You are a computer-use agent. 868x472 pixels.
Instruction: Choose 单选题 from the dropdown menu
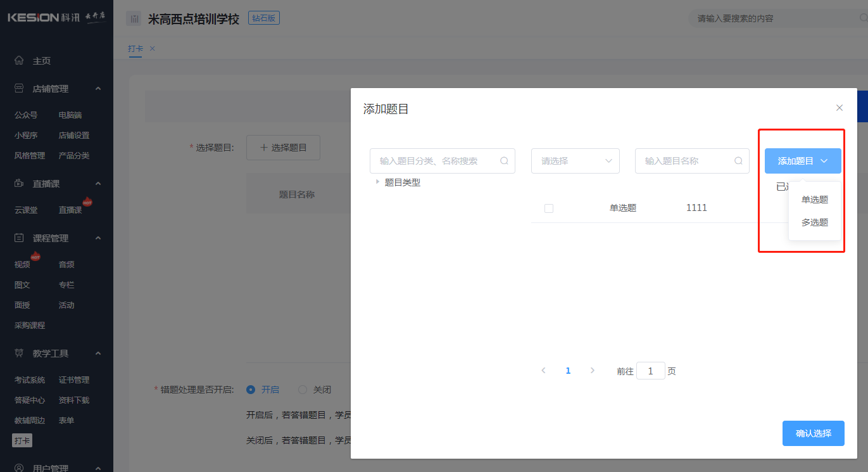(814, 200)
